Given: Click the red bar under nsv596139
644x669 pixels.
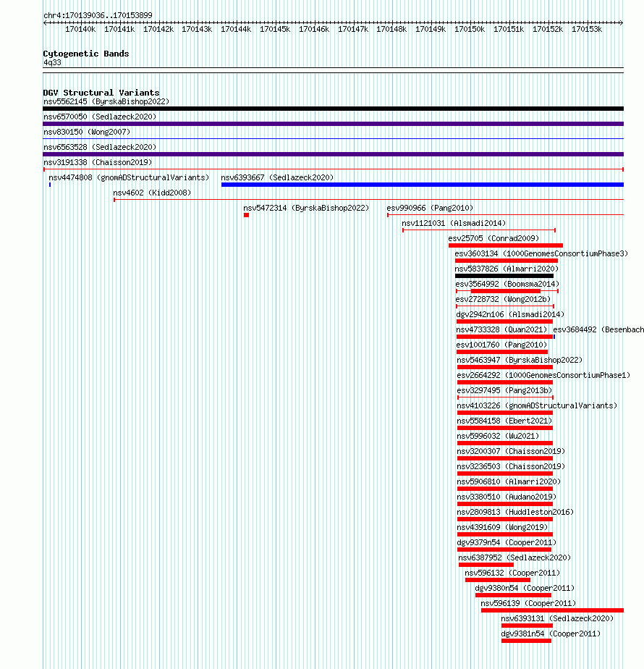Looking at the screenshot, I should (552, 610).
